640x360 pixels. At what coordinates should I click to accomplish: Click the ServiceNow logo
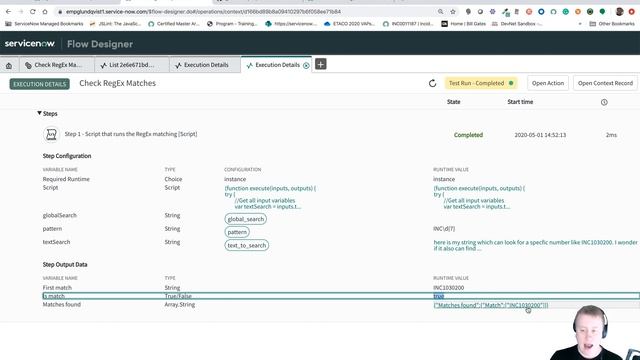(29, 44)
